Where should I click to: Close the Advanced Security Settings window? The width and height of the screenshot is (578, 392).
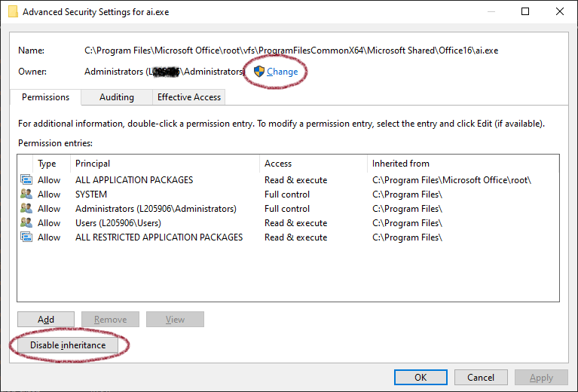pos(560,11)
